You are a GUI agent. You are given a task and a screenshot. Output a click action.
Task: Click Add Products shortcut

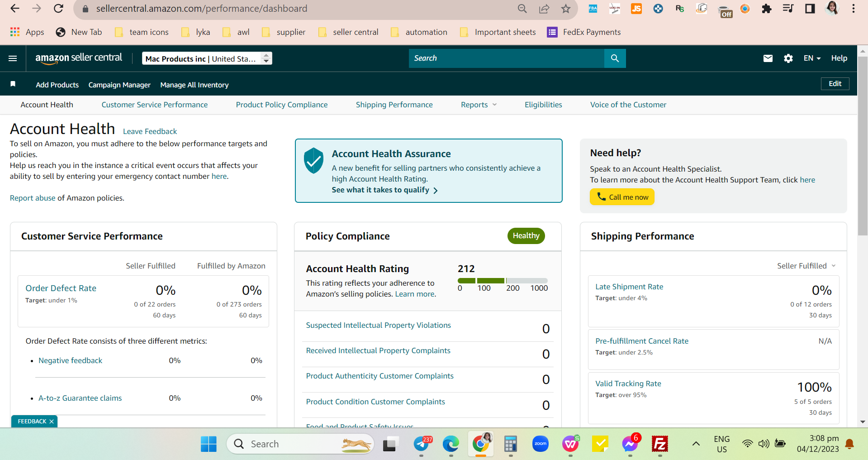pos(57,85)
